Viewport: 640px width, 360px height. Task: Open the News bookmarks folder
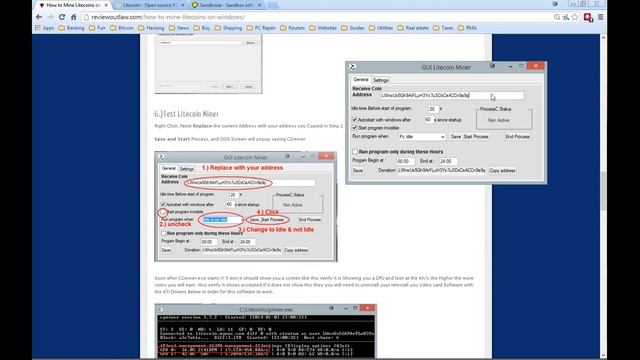point(179,28)
